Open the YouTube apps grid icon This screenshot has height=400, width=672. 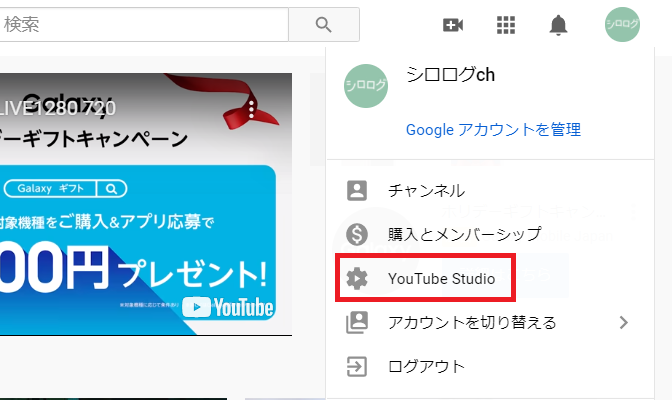[x=506, y=25]
